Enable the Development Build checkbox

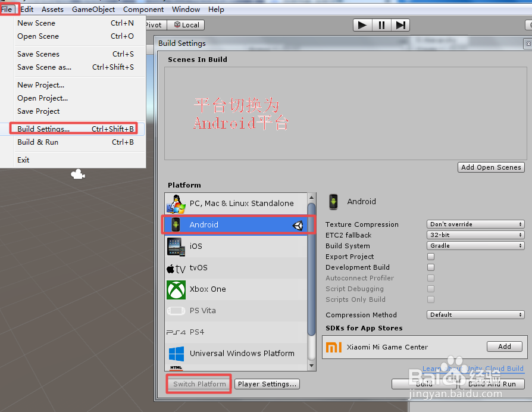point(430,267)
